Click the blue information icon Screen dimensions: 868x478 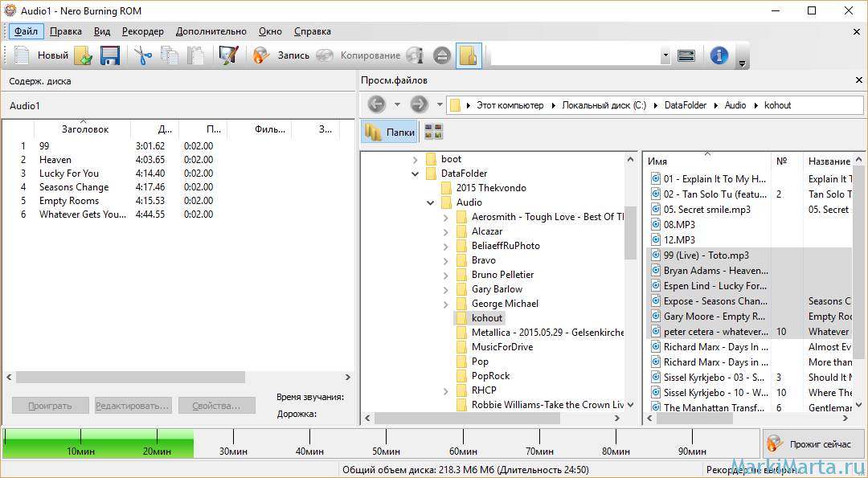tap(719, 55)
